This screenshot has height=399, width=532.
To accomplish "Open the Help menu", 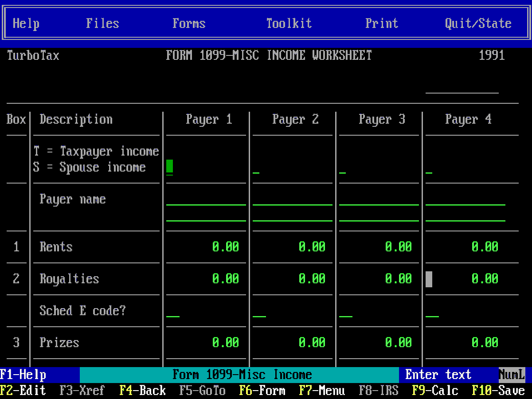I will [26, 23].
